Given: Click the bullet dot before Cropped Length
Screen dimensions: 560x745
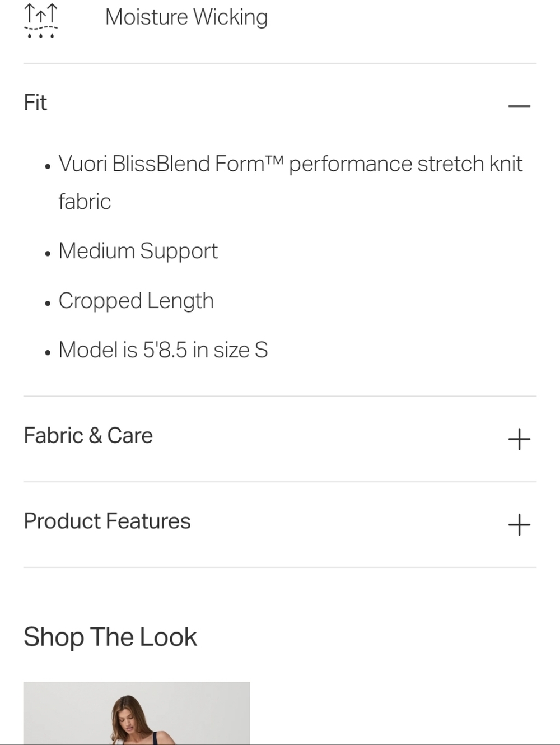Looking at the screenshot, I should [x=48, y=304].
